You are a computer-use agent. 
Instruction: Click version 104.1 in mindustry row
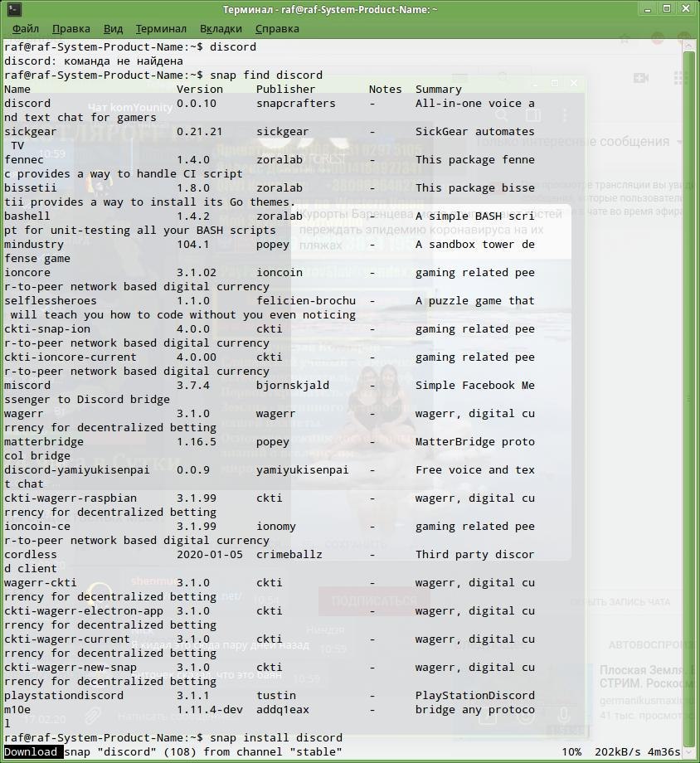(192, 245)
